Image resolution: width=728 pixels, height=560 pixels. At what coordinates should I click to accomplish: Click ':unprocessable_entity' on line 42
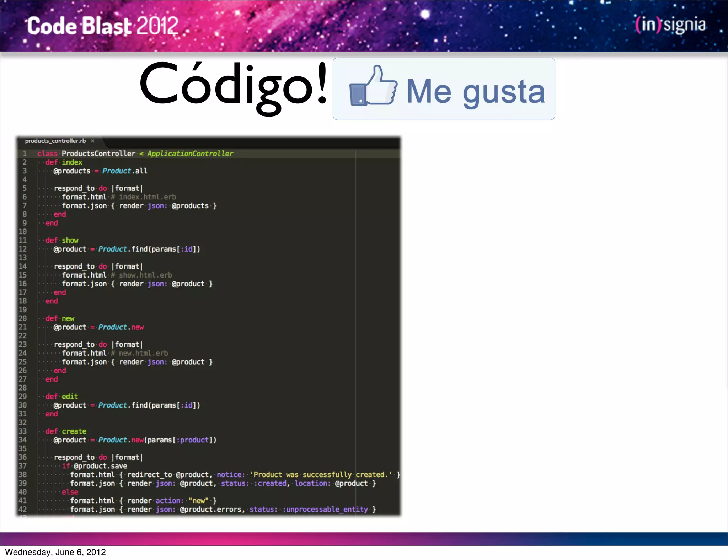tap(325, 509)
